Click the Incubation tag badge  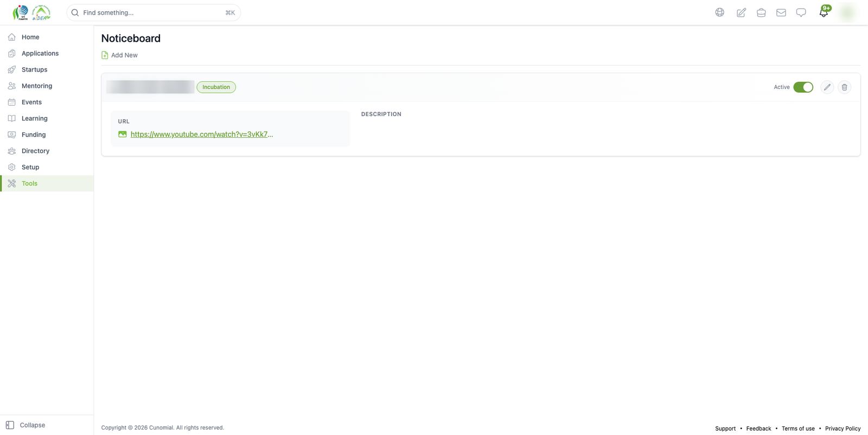[216, 87]
